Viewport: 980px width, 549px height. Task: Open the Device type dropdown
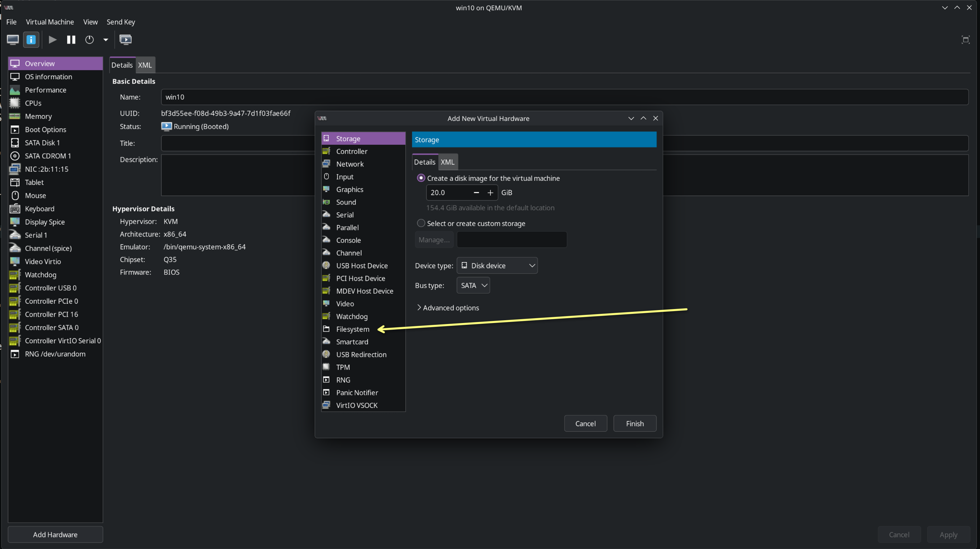[x=497, y=265]
